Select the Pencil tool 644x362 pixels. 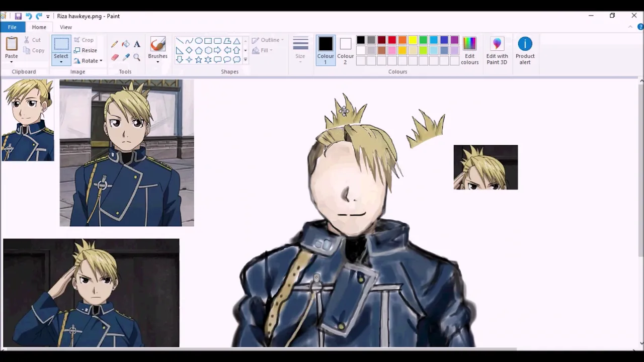point(115,44)
